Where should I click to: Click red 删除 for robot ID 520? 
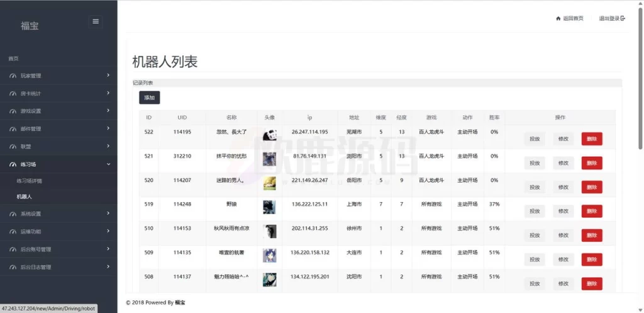(592, 187)
